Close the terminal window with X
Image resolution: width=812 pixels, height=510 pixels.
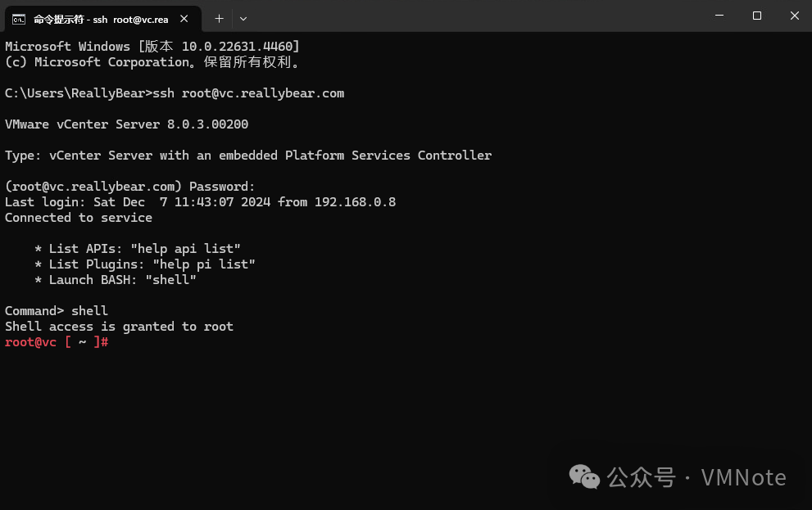(795, 16)
